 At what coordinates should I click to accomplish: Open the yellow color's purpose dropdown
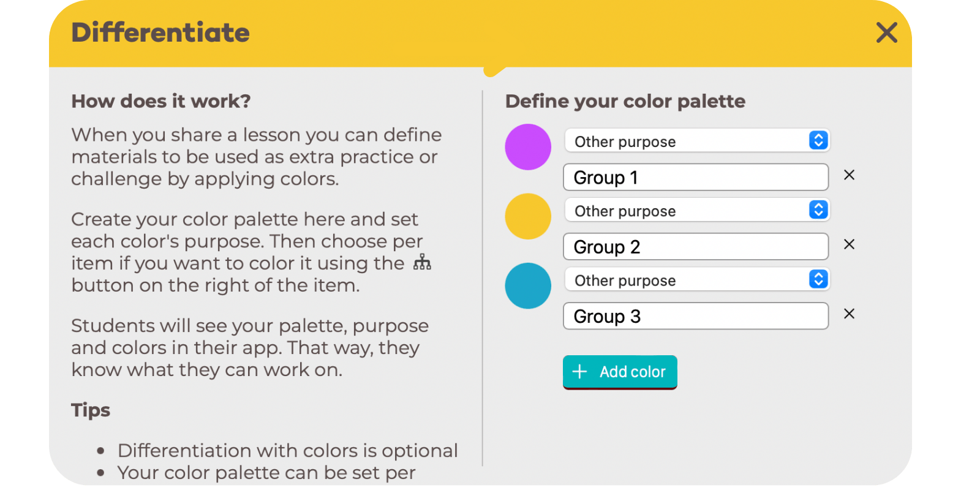point(697,210)
